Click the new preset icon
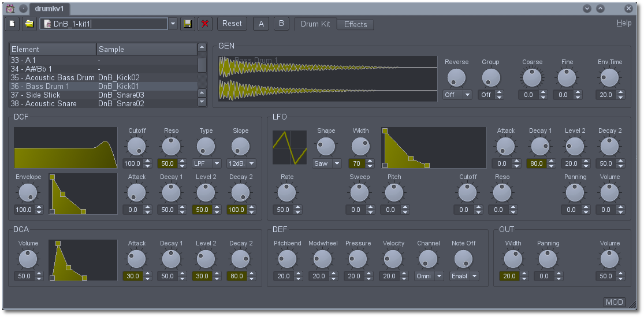644x317 pixels. point(12,24)
